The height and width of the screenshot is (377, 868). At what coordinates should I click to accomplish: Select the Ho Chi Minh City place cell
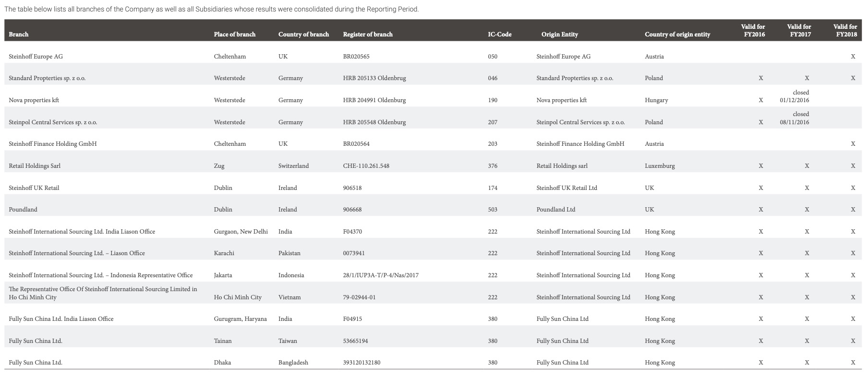pos(238,297)
